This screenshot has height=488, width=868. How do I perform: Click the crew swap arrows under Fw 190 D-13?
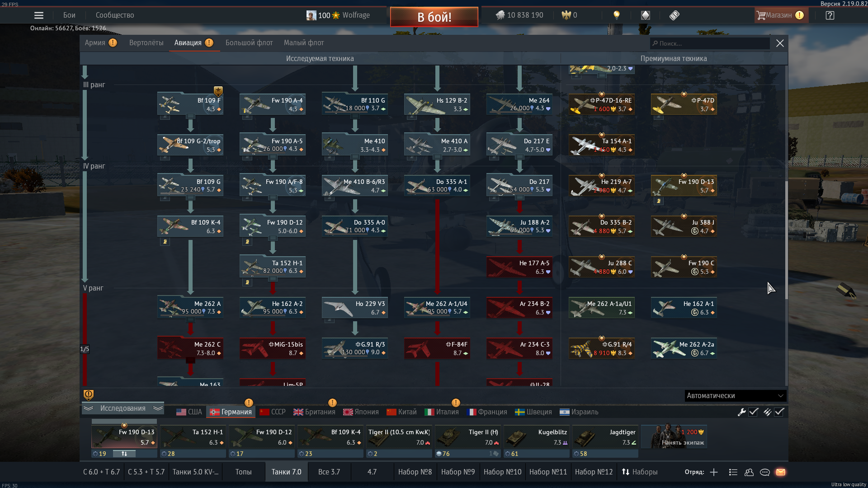click(x=124, y=454)
